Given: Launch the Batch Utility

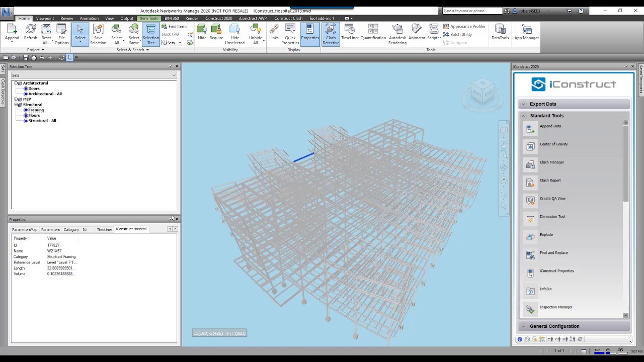Looking at the screenshot, I should tap(457, 35).
